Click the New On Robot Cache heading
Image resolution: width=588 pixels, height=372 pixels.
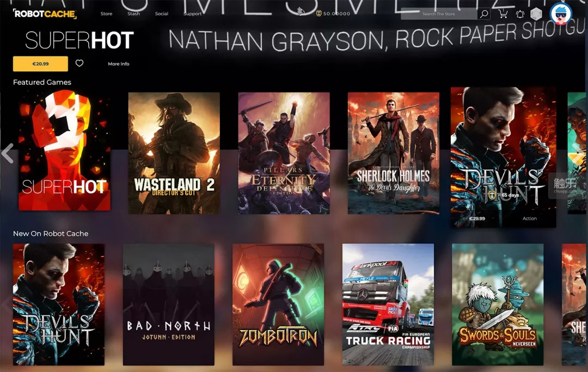coord(51,234)
